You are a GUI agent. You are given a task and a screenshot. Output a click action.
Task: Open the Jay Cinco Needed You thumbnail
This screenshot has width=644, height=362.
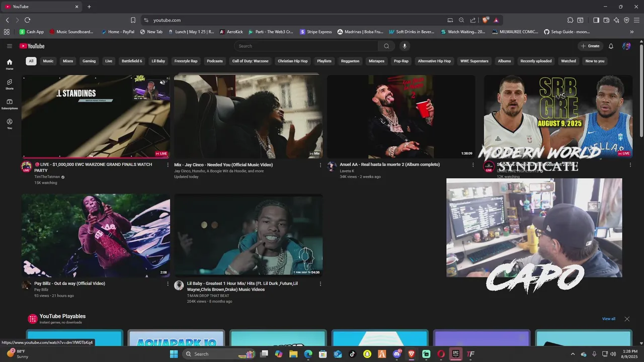point(248,117)
